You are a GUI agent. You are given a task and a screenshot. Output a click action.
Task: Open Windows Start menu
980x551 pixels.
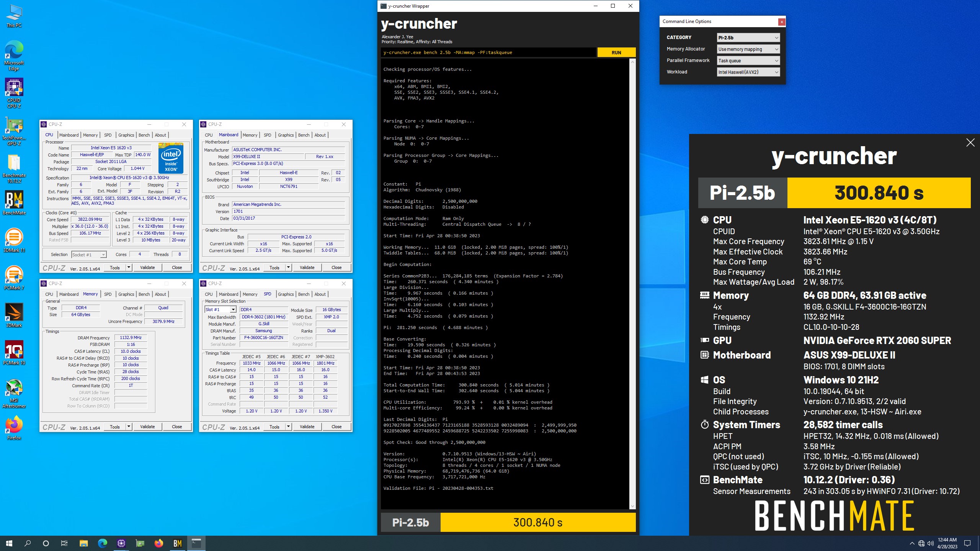[x=9, y=543]
